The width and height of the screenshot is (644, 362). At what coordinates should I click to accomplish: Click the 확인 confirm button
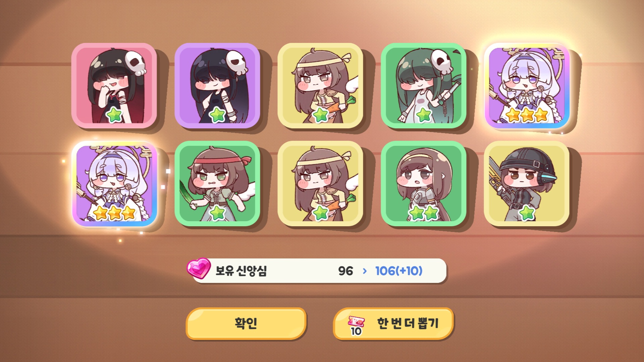pyautogui.click(x=246, y=323)
